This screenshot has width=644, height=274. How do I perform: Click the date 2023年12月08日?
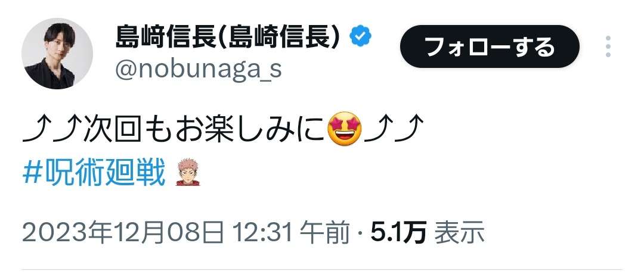123,232
